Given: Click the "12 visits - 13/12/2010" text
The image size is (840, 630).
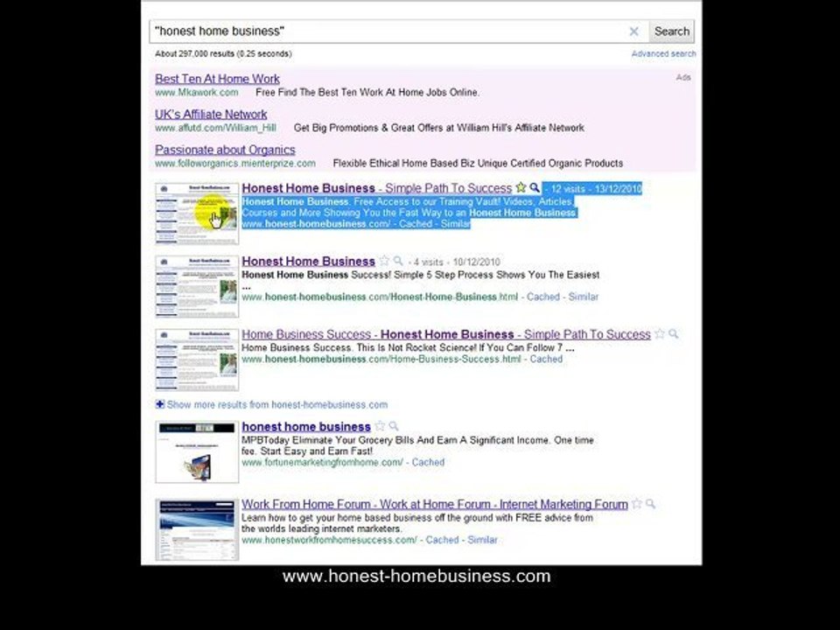Looking at the screenshot, I should pos(596,189).
